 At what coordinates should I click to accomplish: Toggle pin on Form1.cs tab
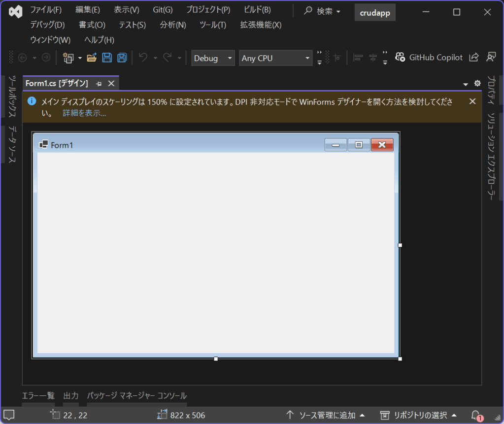click(99, 84)
